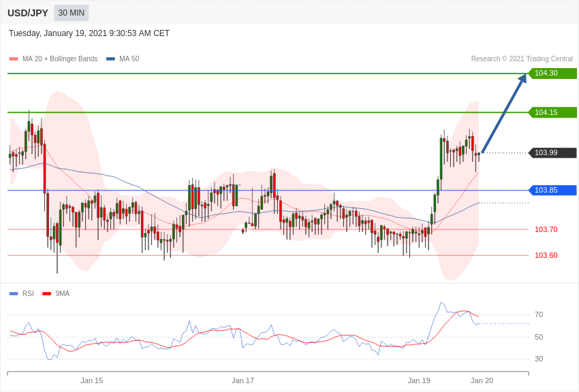The image size is (579, 392).
Task: Click the USD/JPY pair title
Action: point(28,13)
